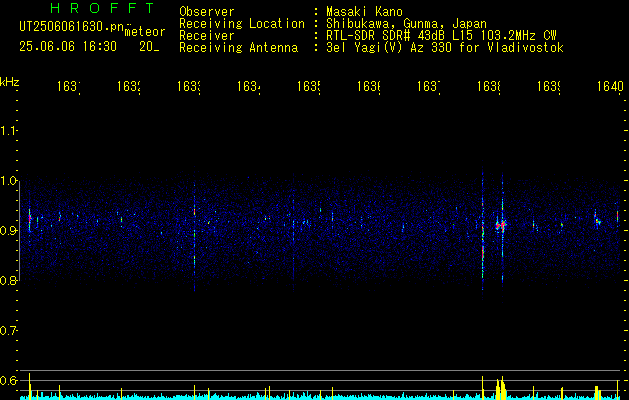This screenshot has width=629, height=400.
Task: Click the green 'meteor' label
Action: [x=145, y=32]
